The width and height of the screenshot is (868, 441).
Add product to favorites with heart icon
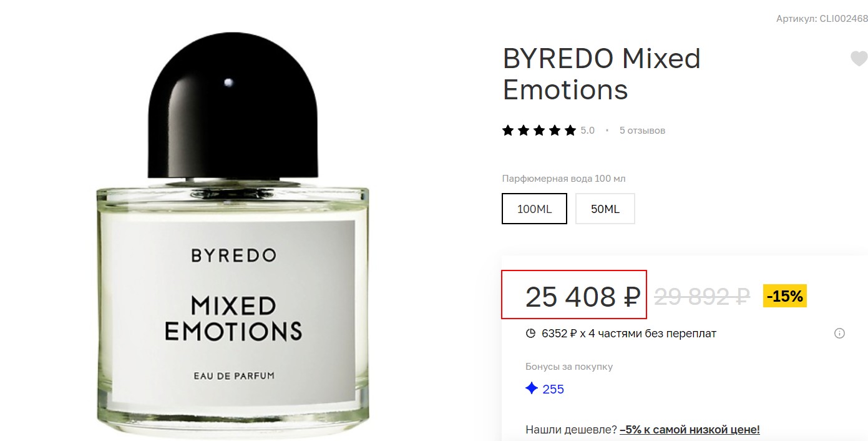pos(859,59)
